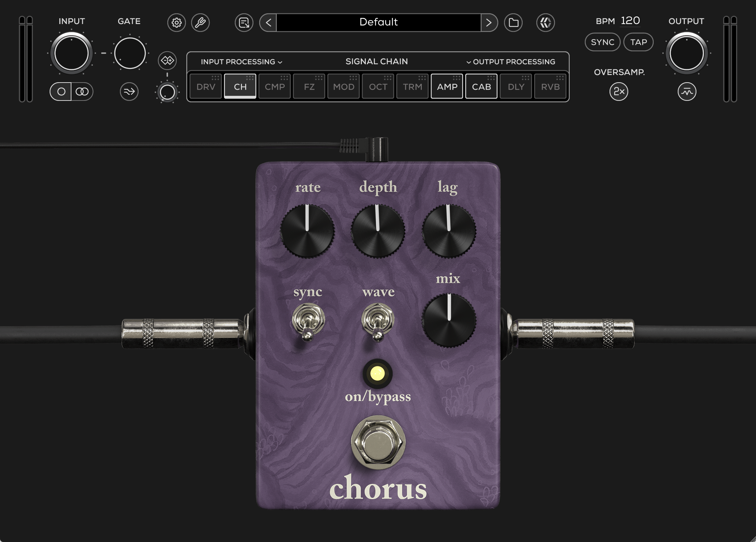The width and height of the screenshot is (756, 542).
Task: Open the preset browser list icon
Action: click(x=244, y=23)
